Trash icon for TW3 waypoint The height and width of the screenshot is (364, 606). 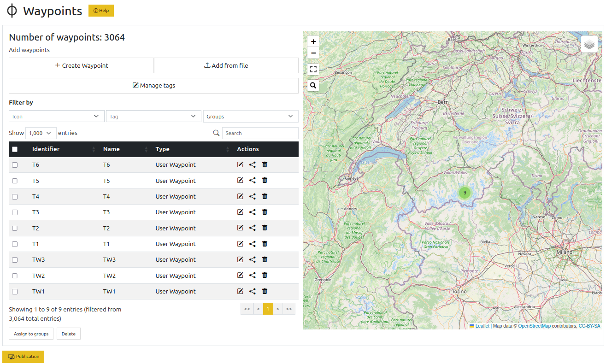265,259
